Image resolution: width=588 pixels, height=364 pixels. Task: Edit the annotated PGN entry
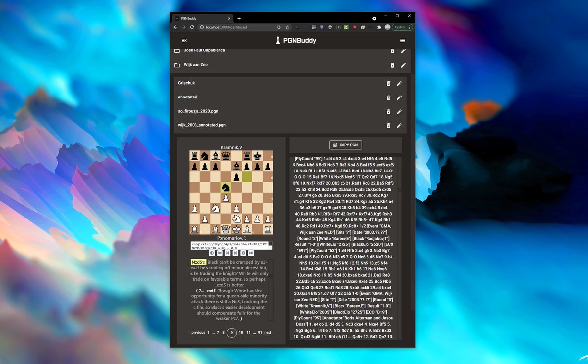(399, 97)
